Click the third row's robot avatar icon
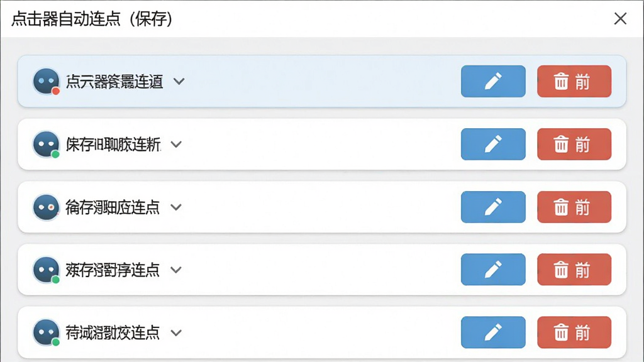The width and height of the screenshot is (644, 362). point(46,207)
